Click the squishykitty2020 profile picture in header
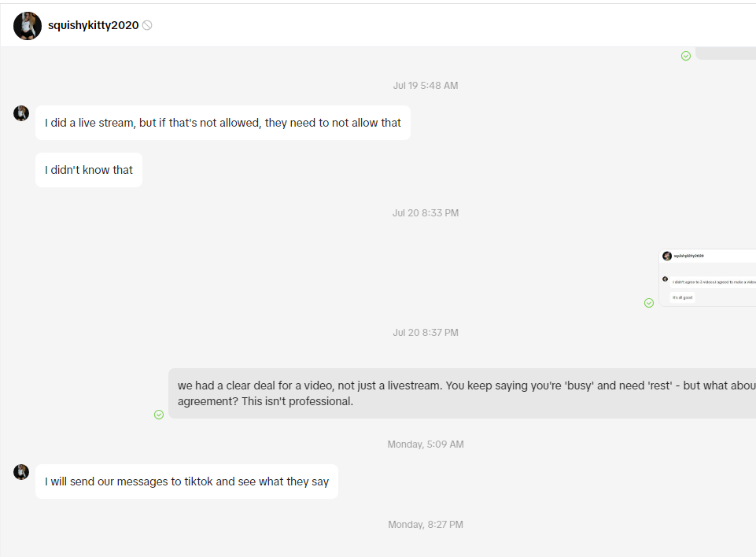The image size is (756, 557). point(28,26)
